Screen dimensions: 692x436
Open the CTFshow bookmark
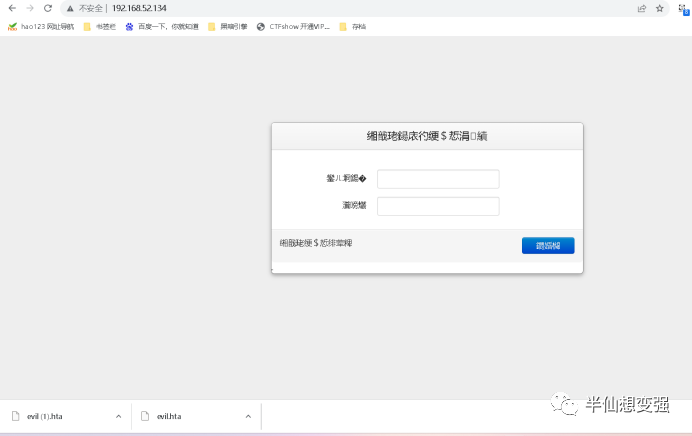click(293, 26)
